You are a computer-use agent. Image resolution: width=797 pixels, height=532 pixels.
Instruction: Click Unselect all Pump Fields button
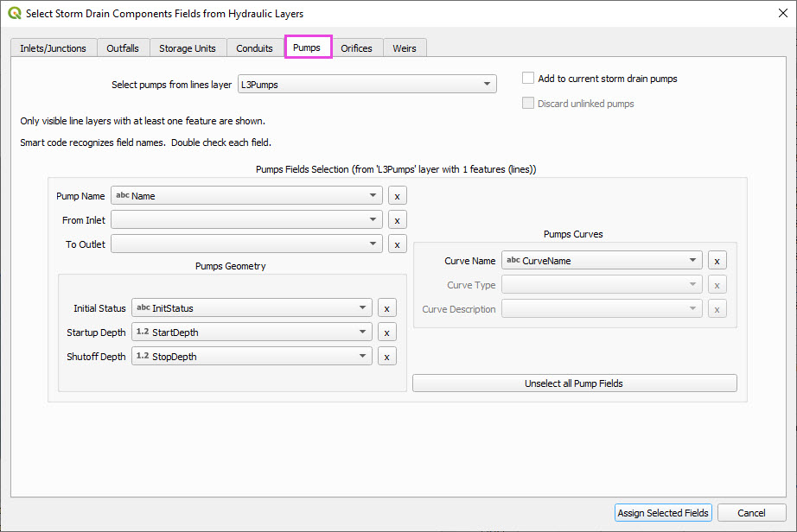574,383
